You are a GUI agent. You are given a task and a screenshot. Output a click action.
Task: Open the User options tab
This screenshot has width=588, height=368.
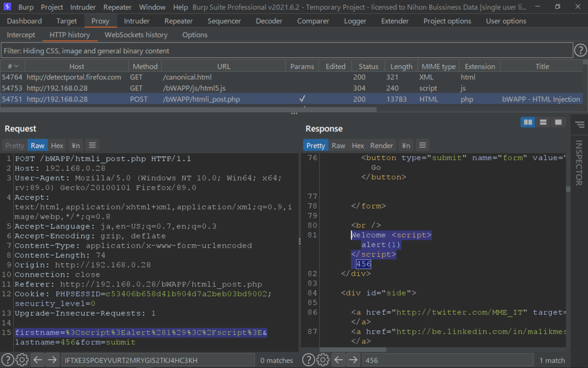(506, 21)
